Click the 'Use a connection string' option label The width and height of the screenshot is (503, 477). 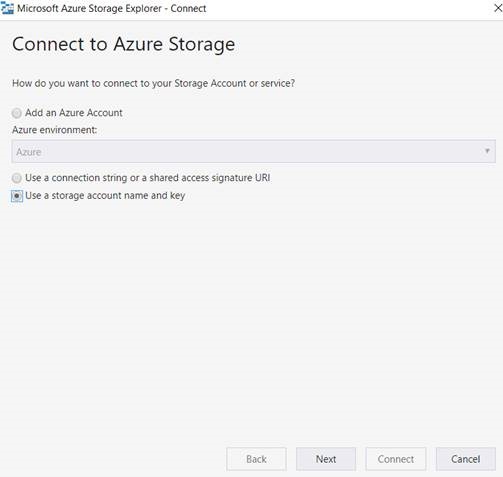[148, 178]
